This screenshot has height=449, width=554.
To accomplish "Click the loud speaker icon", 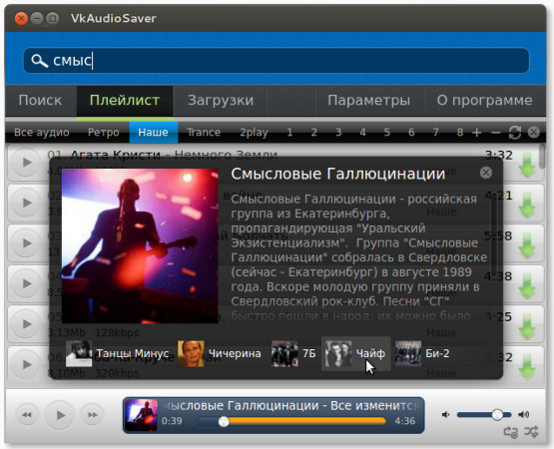I will tap(524, 415).
